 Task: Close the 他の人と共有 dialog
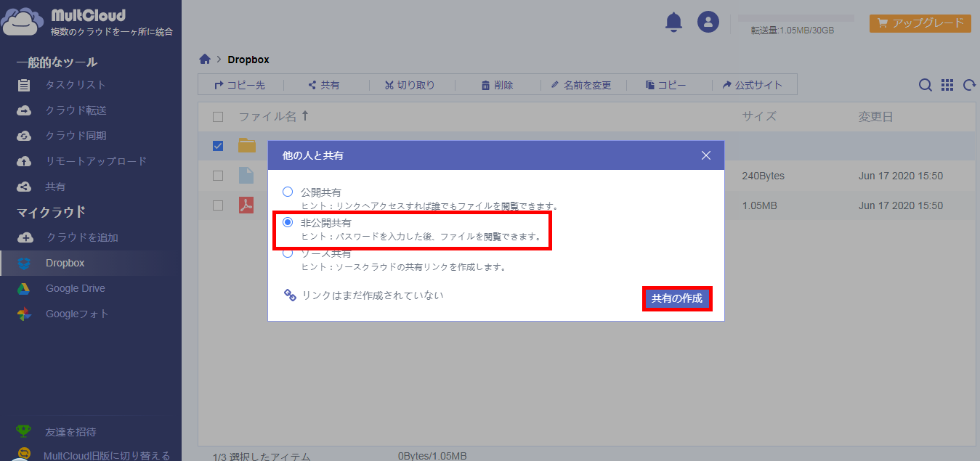[706, 155]
